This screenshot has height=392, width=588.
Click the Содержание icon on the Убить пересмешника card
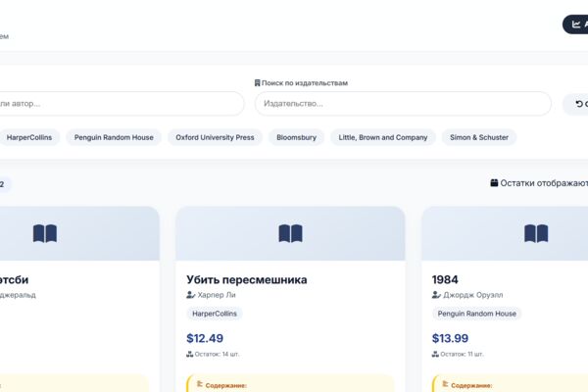point(200,384)
